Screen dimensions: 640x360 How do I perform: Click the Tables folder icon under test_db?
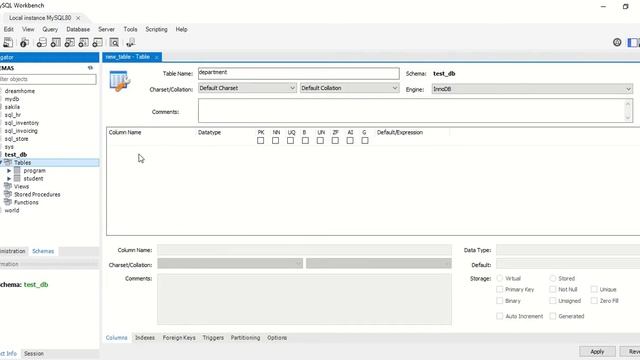pos(8,162)
